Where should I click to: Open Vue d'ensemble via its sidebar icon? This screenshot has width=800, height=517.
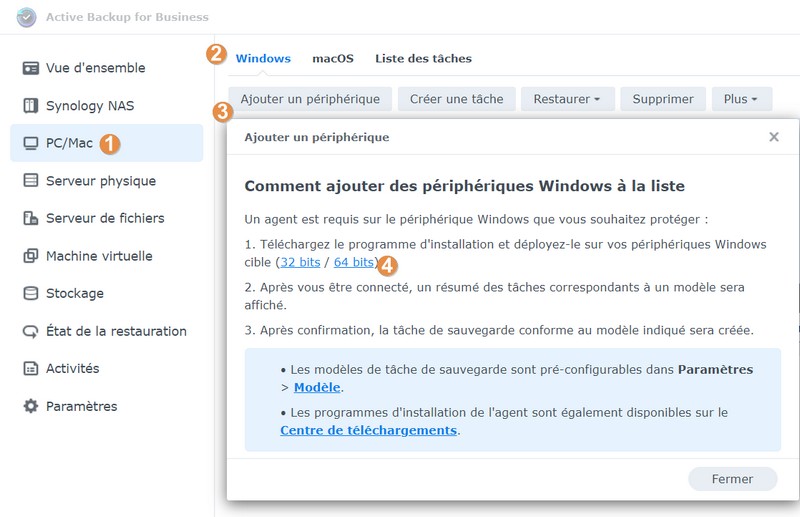tap(30, 68)
